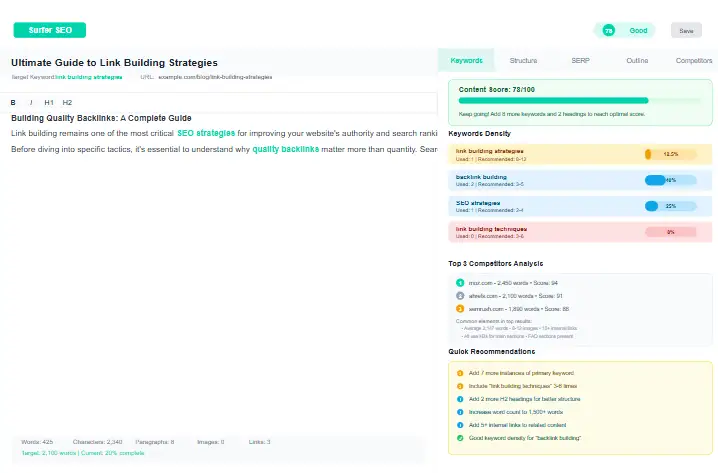
Task: Toggle bold formatting with B
Action: click(13, 103)
